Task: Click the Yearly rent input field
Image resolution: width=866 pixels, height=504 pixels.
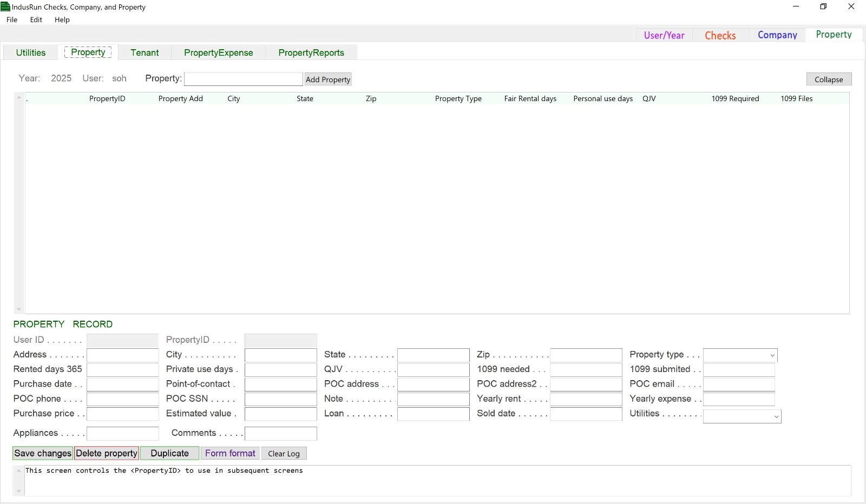Action: (x=586, y=399)
